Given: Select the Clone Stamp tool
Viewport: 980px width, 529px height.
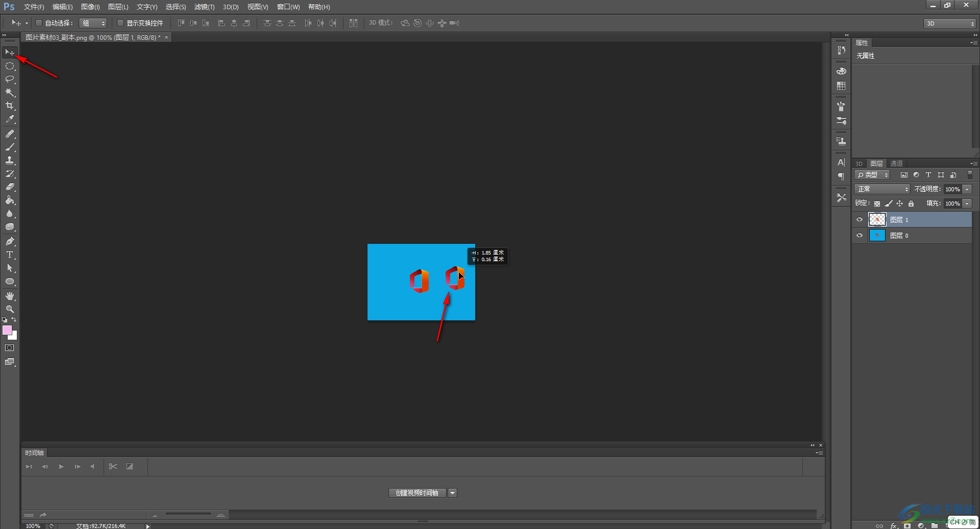Looking at the screenshot, I should coord(10,160).
